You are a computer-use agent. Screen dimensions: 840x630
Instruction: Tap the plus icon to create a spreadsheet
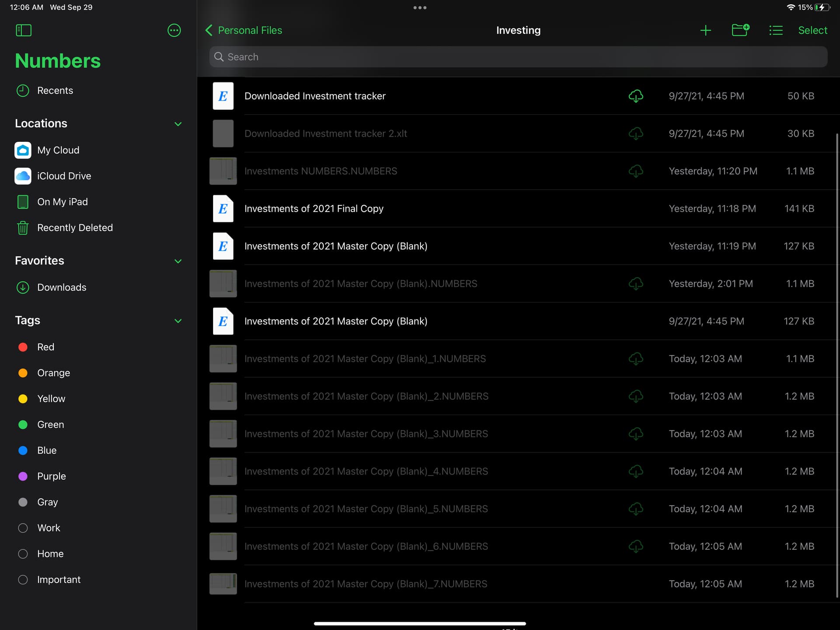(705, 30)
